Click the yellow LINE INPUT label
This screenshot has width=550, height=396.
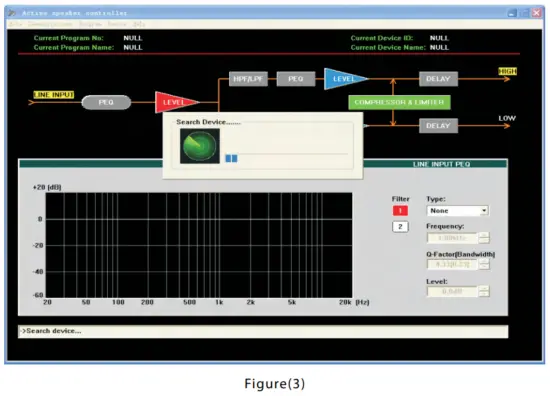coord(54,95)
